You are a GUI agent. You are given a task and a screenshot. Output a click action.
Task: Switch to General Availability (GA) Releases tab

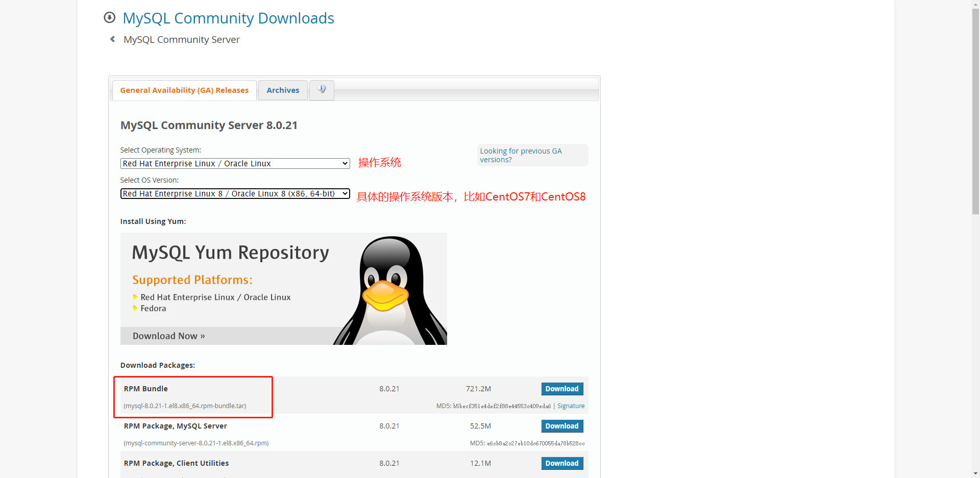[184, 90]
